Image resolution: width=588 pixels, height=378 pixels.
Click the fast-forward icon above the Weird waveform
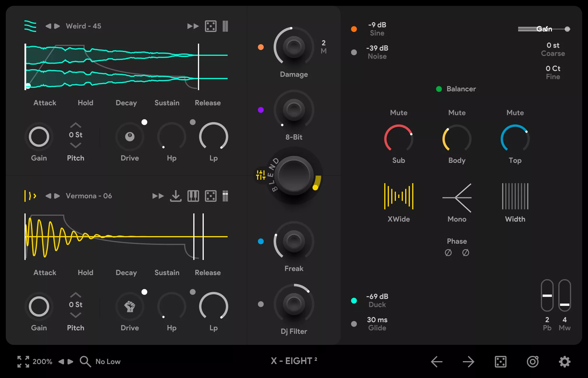click(x=192, y=26)
